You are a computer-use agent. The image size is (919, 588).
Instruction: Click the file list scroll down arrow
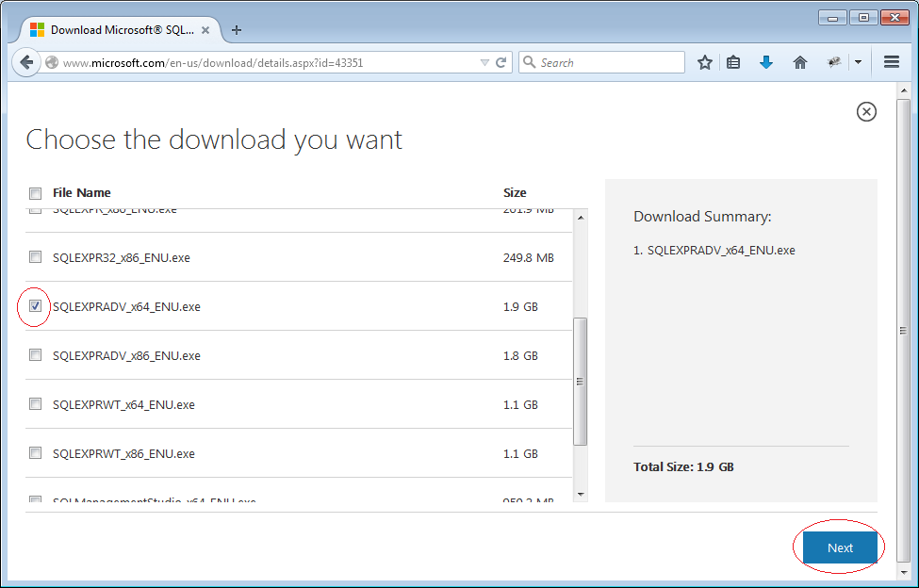[x=581, y=495]
